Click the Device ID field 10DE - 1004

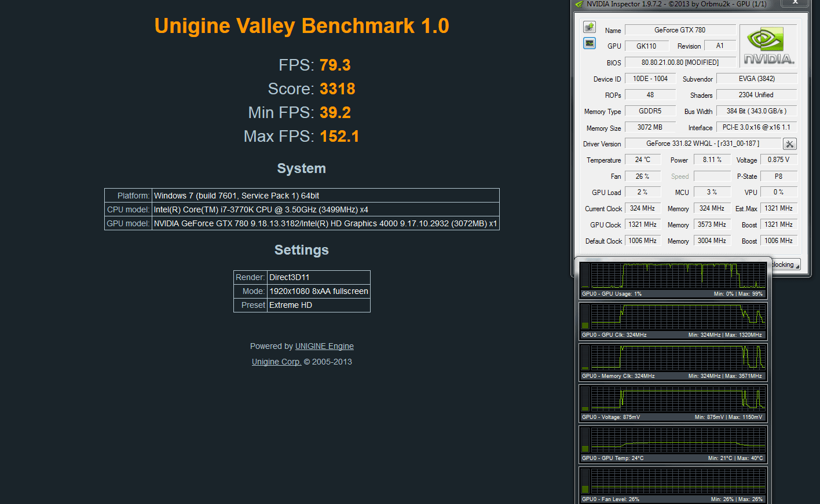pyautogui.click(x=650, y=79)
